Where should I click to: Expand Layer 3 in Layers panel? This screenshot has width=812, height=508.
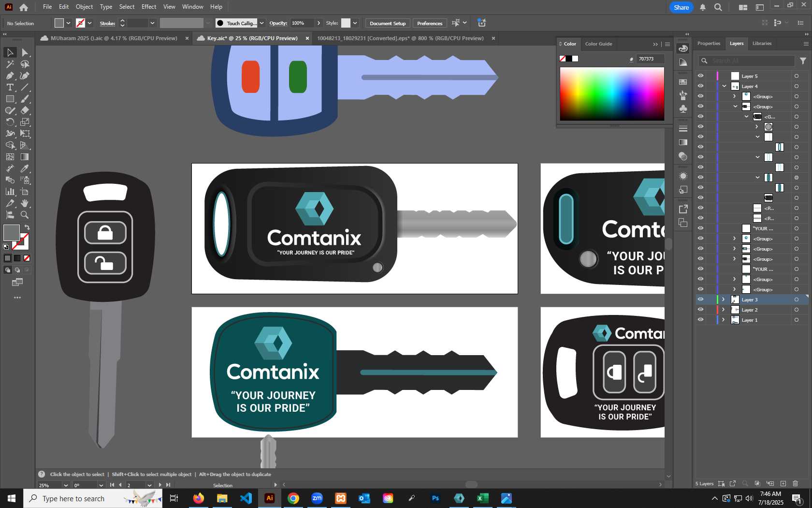coord(724,299)
